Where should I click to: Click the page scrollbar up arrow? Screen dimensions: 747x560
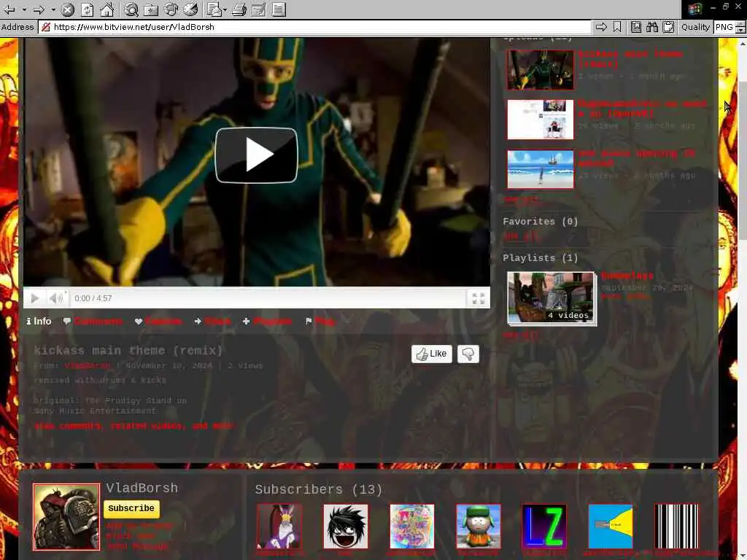[x=742, y=44]
